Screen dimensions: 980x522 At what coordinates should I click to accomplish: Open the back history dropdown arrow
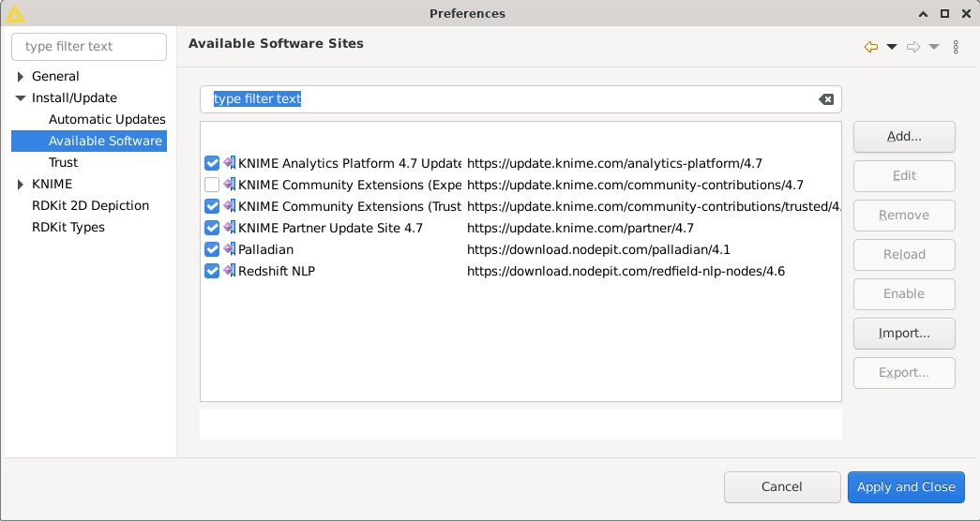coord(892,47)
